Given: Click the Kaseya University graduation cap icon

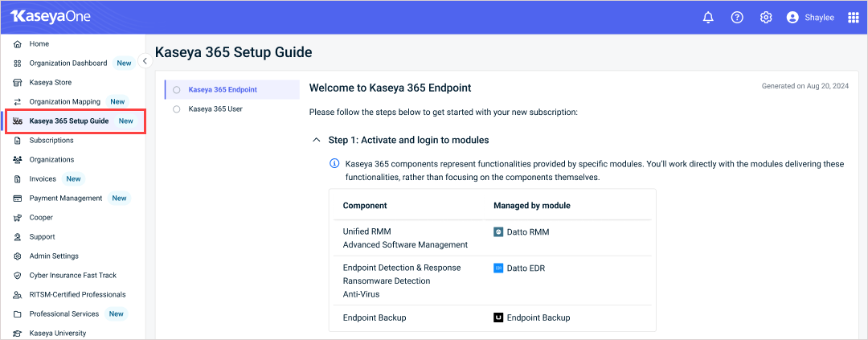Looking at the screenshot, I should pos(17,334).
